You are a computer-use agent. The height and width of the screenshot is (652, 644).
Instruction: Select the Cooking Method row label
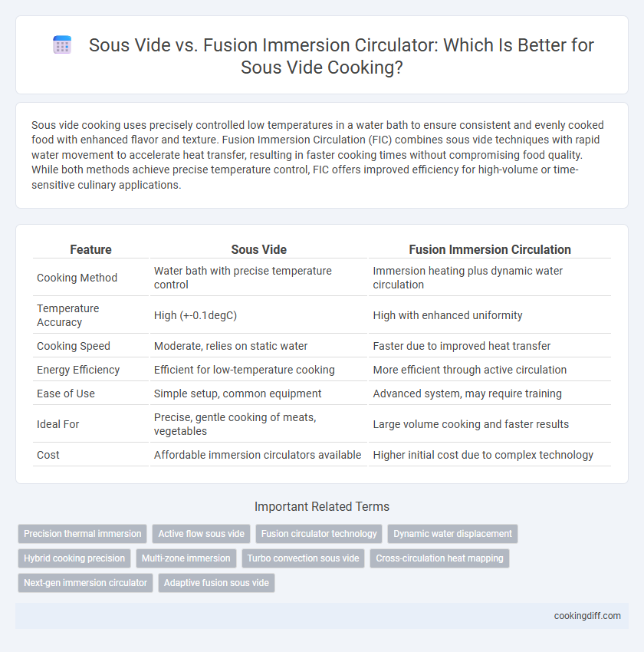[77, 278]
